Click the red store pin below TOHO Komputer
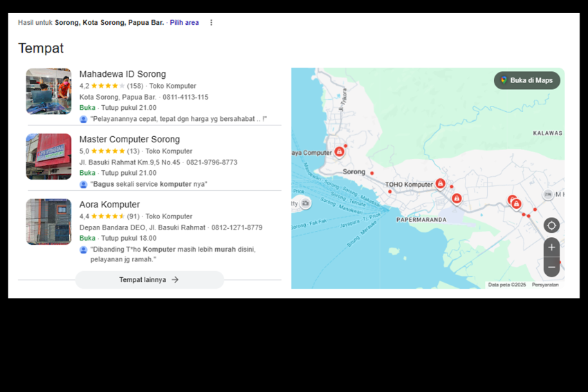Screen dimensions: 588x392 point(456,199)
